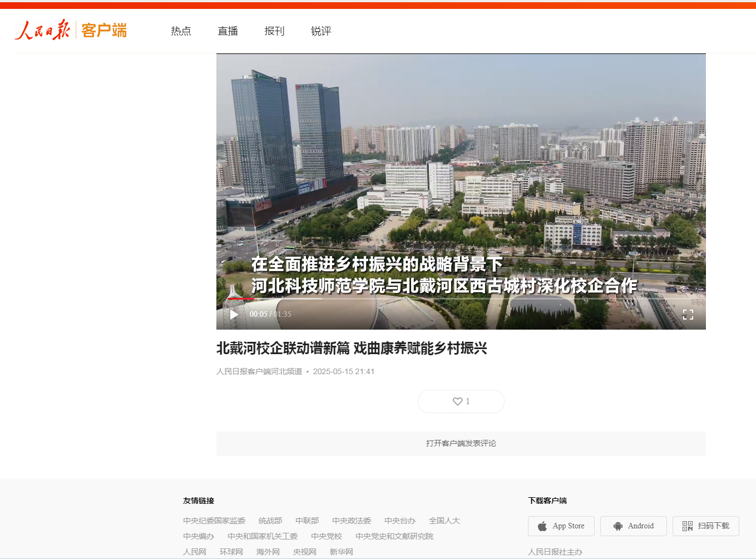Go to the 报刊 section
The width and height of the screenshot is (756, 559).
(274, 31)
